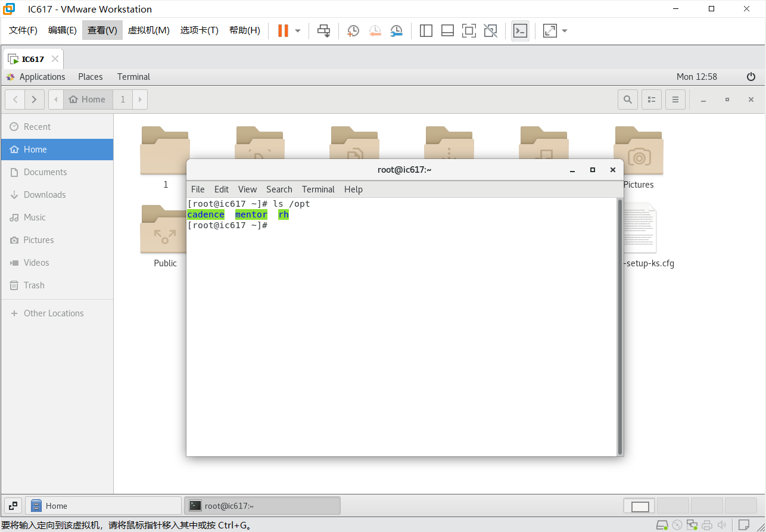The image size is (766, 532).
Task: Switch to Home window in taskbar
Action: pyautogui.click(x=103, y=506)
